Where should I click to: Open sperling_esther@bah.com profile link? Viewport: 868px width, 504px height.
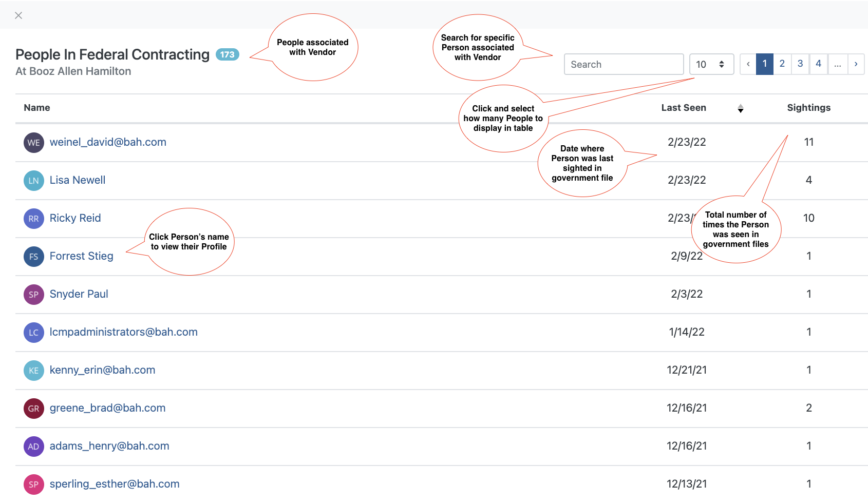[x=115, y=484]
